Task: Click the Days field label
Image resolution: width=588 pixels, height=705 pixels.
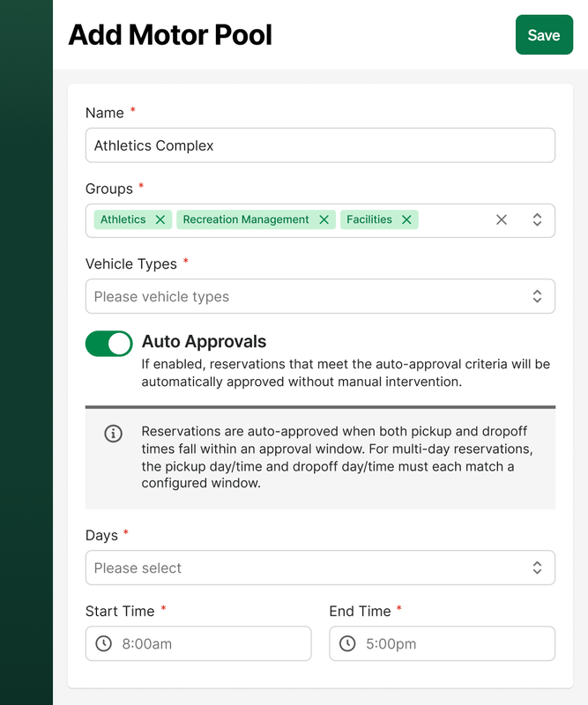Action: point(101,536)
